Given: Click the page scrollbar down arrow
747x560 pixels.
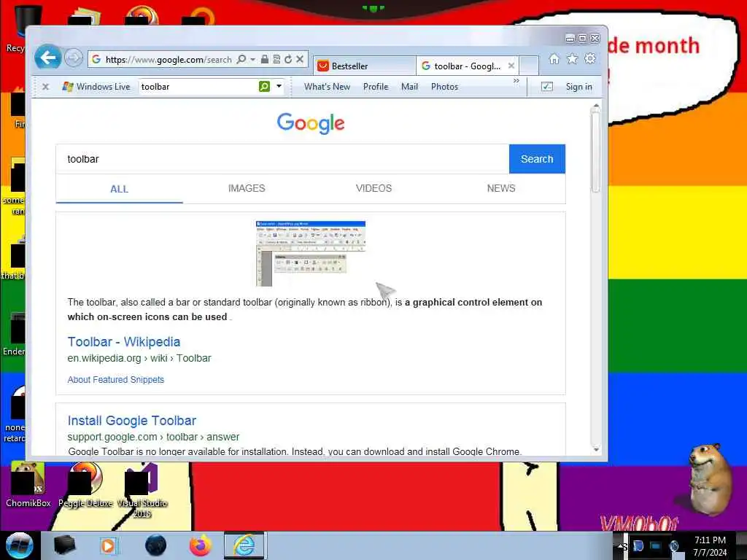Looking at the screenshot, I should coord(596,449).
